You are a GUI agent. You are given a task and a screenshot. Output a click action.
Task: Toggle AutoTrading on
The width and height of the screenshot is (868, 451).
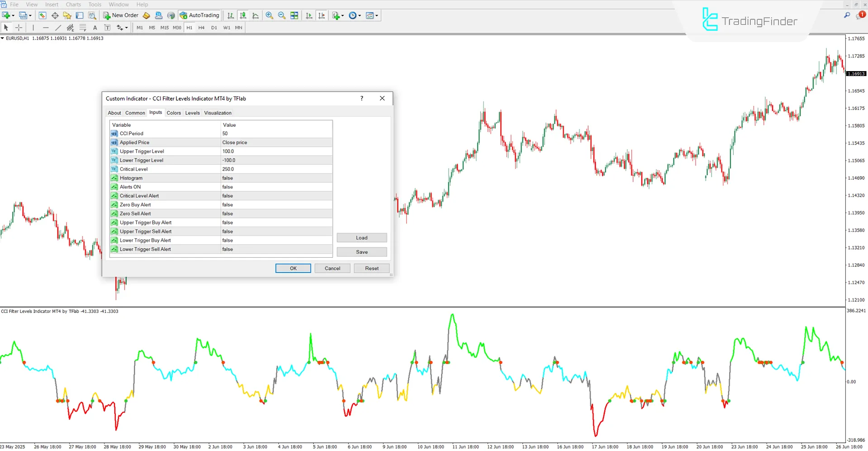[x=199, y=15]
